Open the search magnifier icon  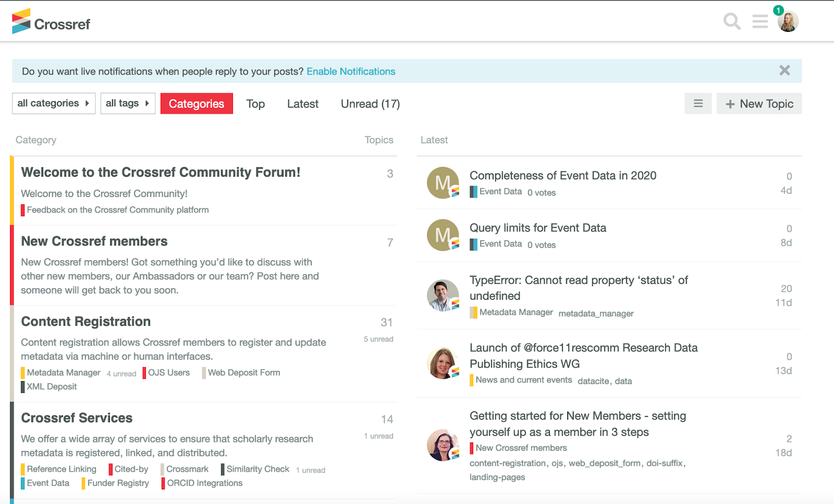point(732,21)
